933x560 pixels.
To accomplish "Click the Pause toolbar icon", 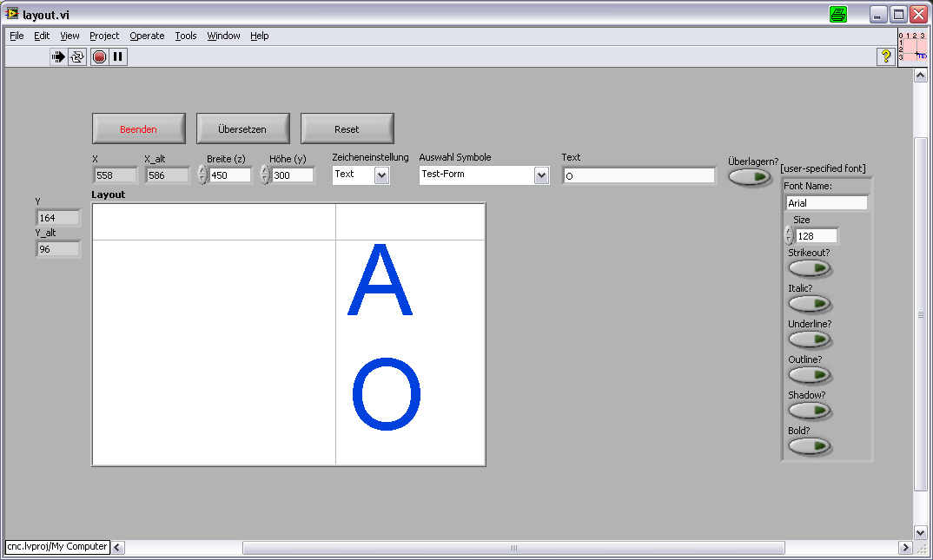I will 118,57.
